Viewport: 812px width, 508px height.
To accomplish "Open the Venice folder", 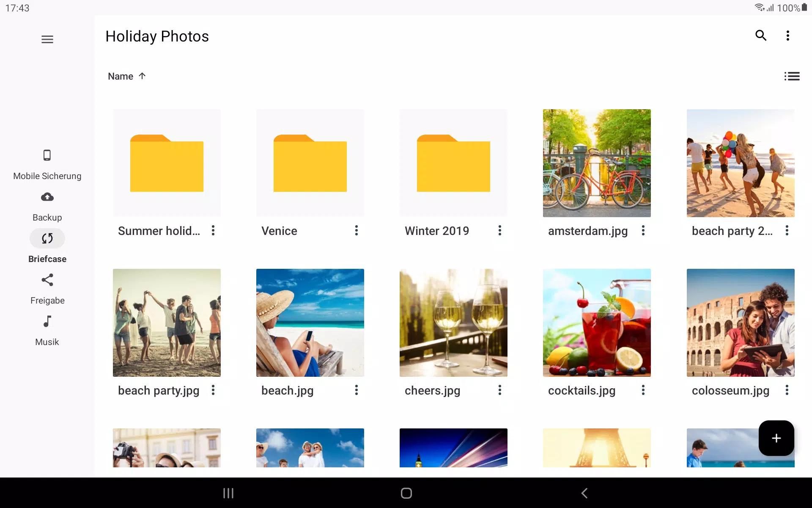I will [310, 163].
